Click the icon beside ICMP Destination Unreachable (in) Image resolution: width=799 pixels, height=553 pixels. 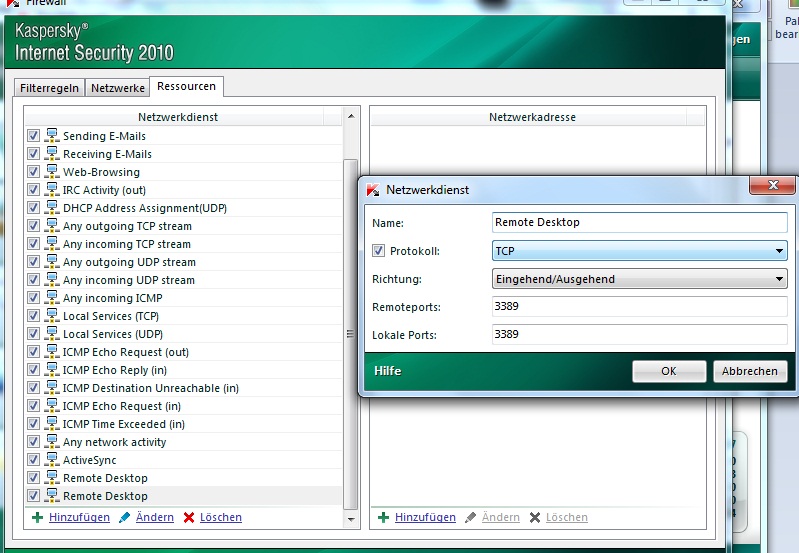coord(52,387)
